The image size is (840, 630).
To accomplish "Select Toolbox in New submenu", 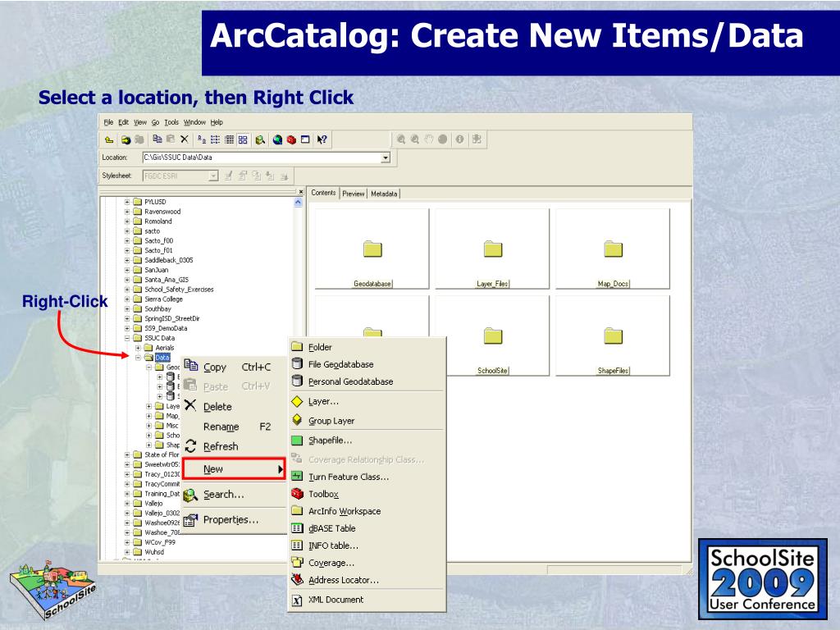I will [367, 494].
